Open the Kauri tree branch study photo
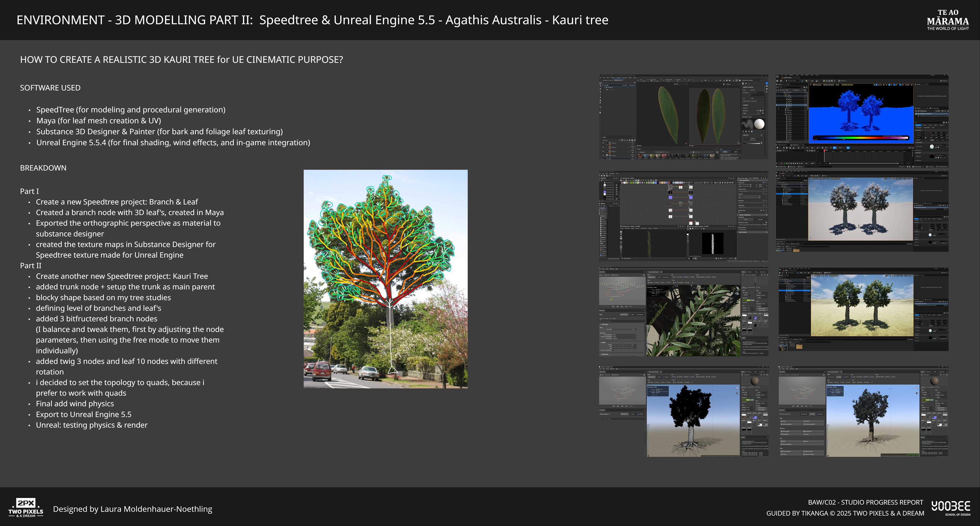 pos(385,279)
